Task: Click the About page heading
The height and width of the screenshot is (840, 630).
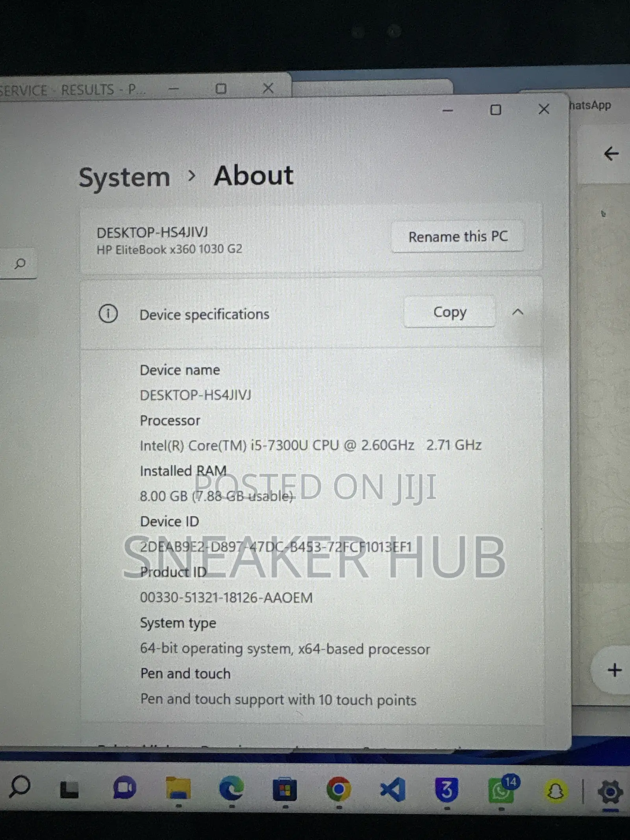Action: click(x=254, y=176)
